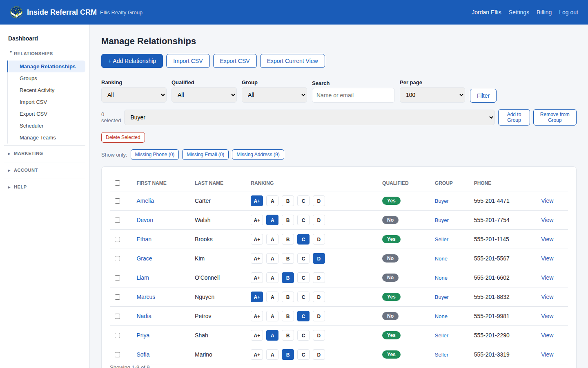The width and height of the screenshot is (588, 368).
Task: Click the Inside Referral CRM logo icon
Action: [x=16, y=12]
